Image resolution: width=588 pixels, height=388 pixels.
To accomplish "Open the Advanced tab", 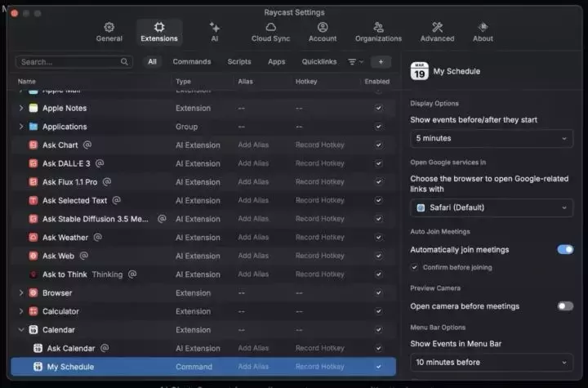I will [x=437, y=32].
